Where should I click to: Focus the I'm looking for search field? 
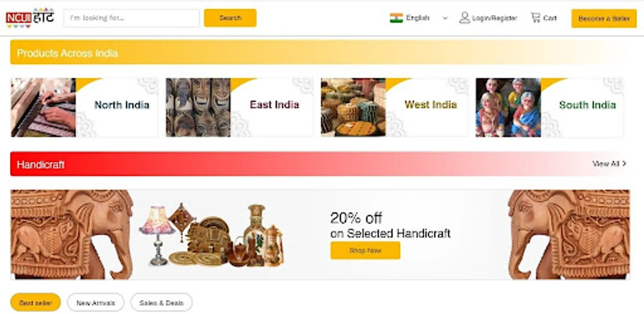(x=131, y=18)
